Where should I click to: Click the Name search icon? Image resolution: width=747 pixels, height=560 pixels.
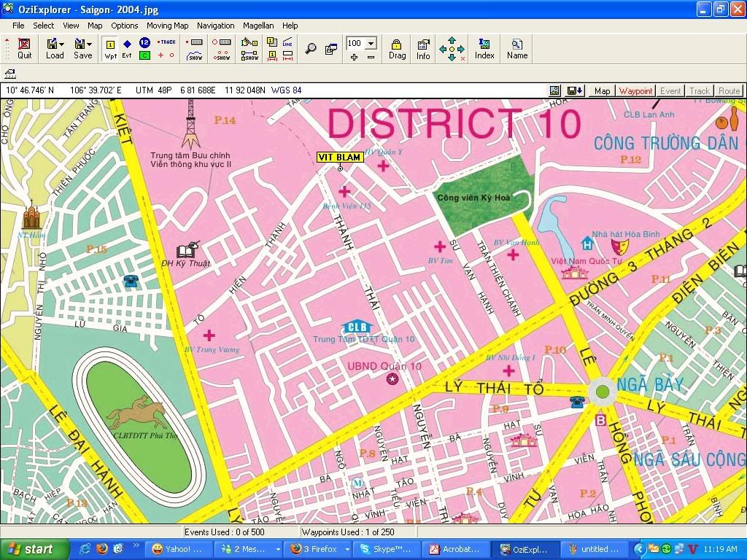pos(517,49)
